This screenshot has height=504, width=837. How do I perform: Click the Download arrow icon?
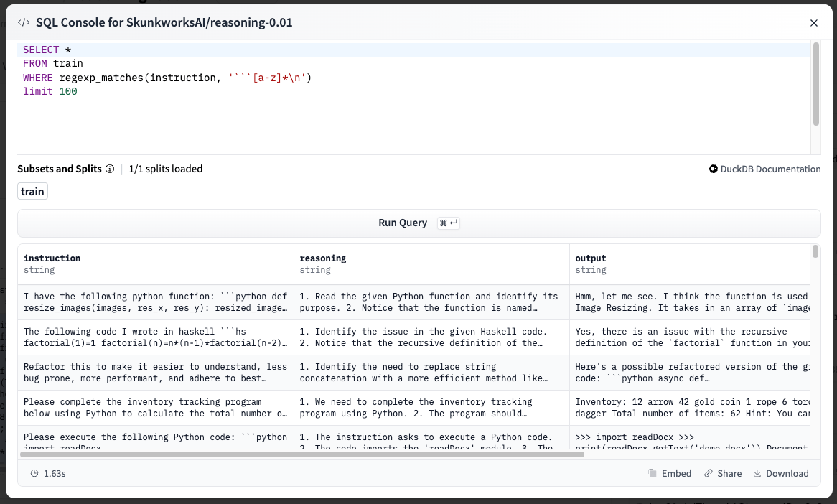[x=756, y=473]
